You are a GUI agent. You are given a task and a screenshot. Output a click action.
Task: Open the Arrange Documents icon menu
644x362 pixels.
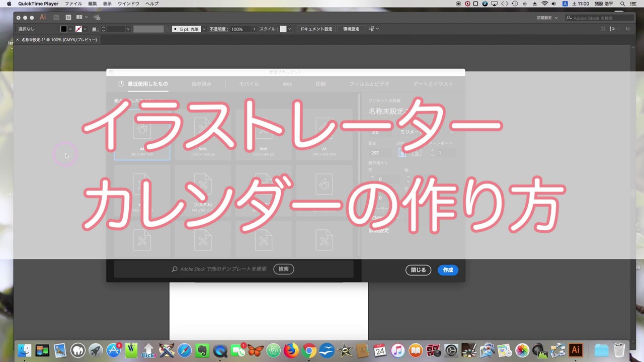tap(82, 18)
